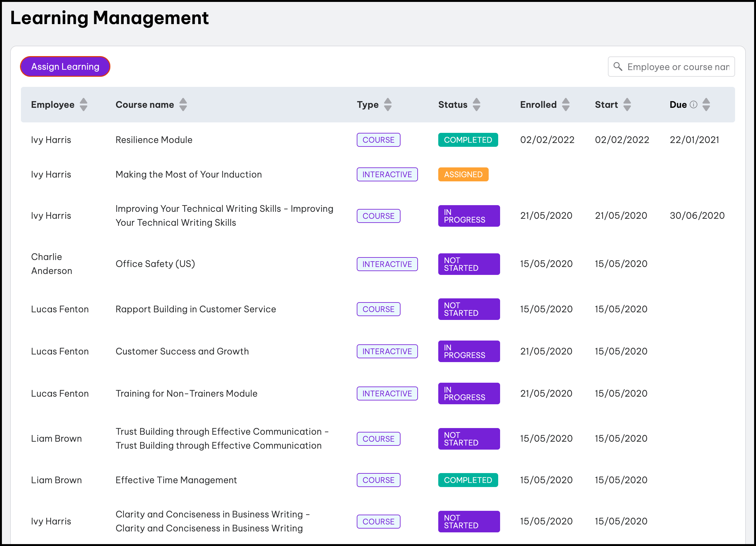
Task: Click Charlie Anderson employee name
Action: (51, 264)
